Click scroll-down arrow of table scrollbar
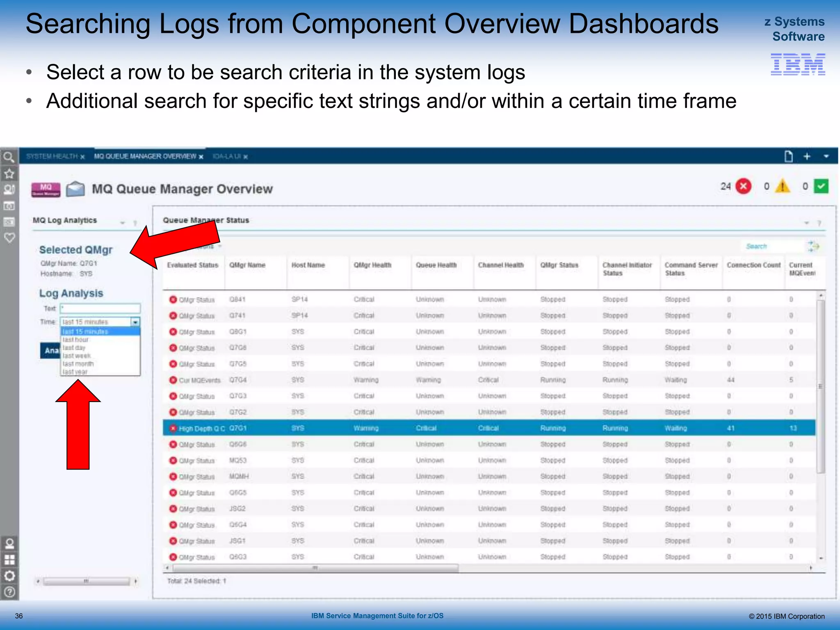840x630 pixels. coord(821,558)
